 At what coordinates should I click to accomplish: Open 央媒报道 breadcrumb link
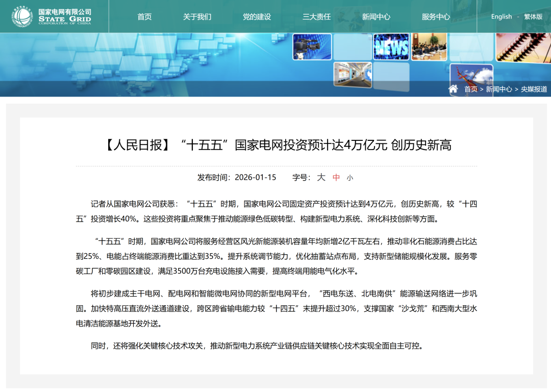[x=534, y=89]
